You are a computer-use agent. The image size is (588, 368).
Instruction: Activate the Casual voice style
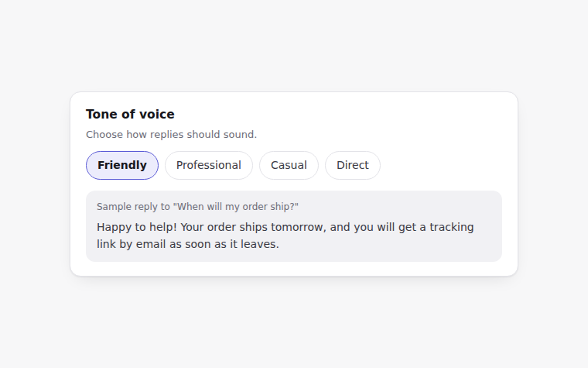coord(289,165)
